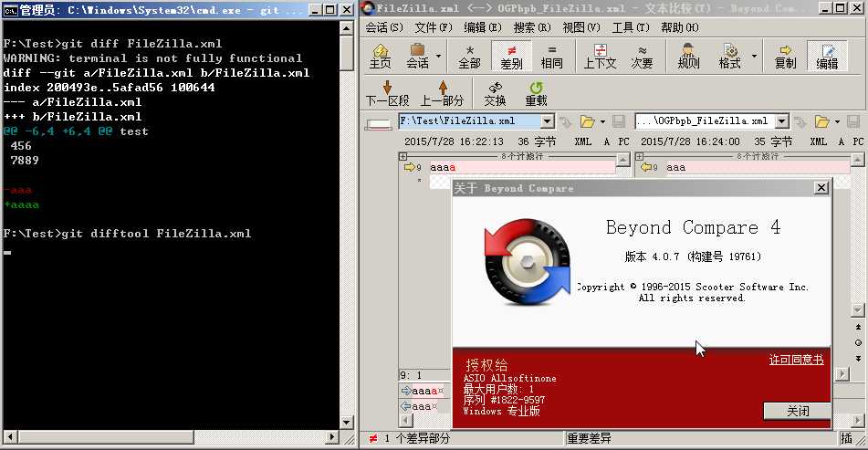
Task: Open right pane browse folder icon
Action: coord(822,121)
